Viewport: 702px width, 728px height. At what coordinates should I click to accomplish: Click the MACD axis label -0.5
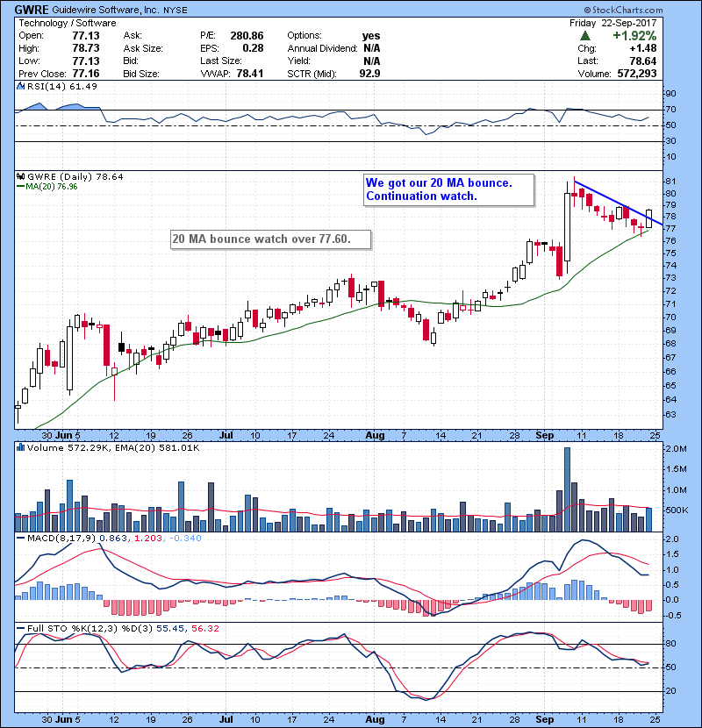pos(674,615)
